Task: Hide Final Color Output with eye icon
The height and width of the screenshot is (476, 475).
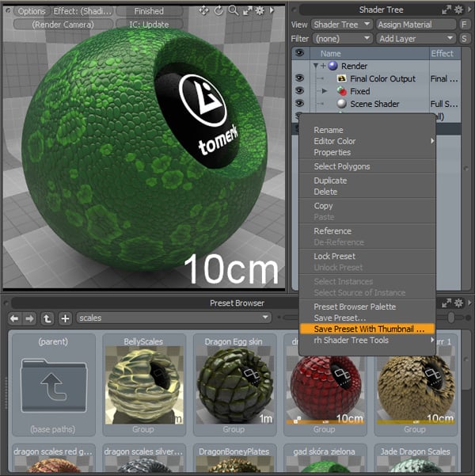Action: point(299,78)
